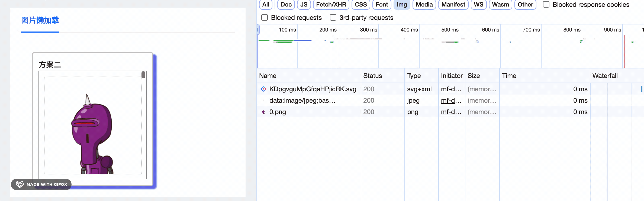The width and height of the screenshot is (644, 201).
Task: Click the Waterfall column header
Action: click(617, 76)
